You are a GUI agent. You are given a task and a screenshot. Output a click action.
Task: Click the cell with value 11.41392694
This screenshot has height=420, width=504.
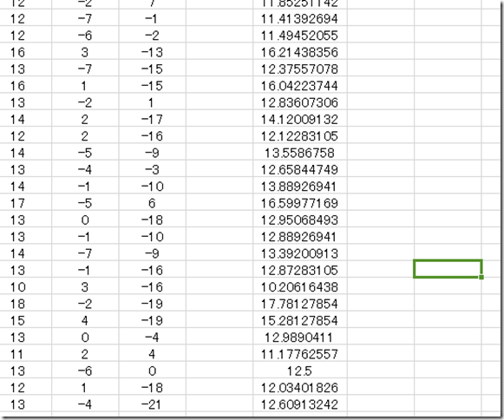(x=300, y=18)
